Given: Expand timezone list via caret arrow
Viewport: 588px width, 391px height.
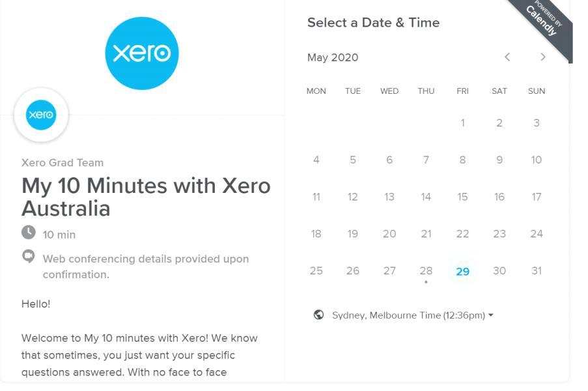Looking at the screenshot, I should [x=491, y=315].
